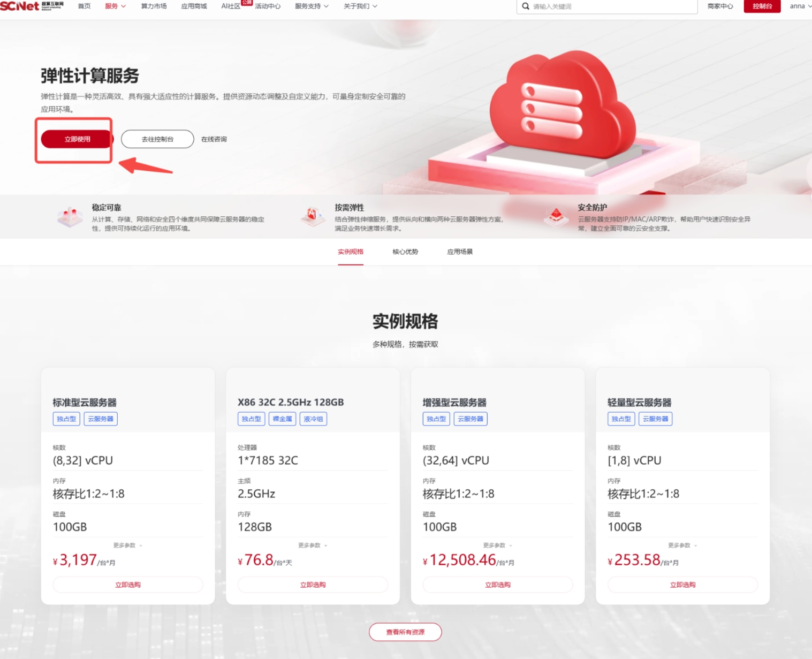Focus the keyword search input field
812x659 pixels.
click(610, 6)
